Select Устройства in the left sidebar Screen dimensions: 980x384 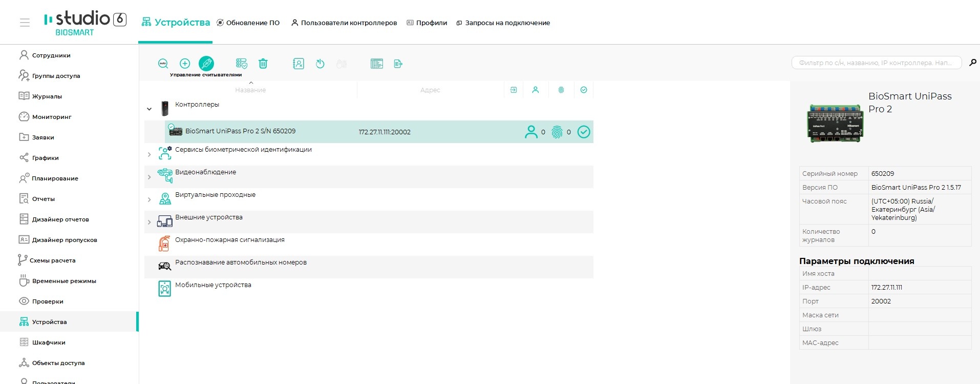69,322
